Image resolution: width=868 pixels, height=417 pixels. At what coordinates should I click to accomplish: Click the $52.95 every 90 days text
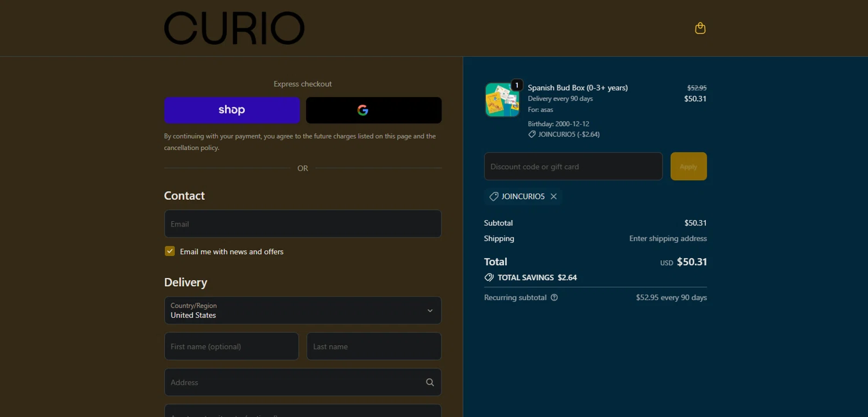(671, 298)
